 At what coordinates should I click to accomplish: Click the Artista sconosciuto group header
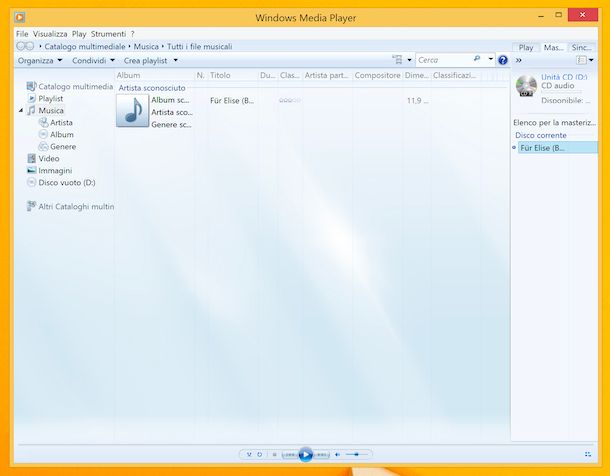pos(152,88)
